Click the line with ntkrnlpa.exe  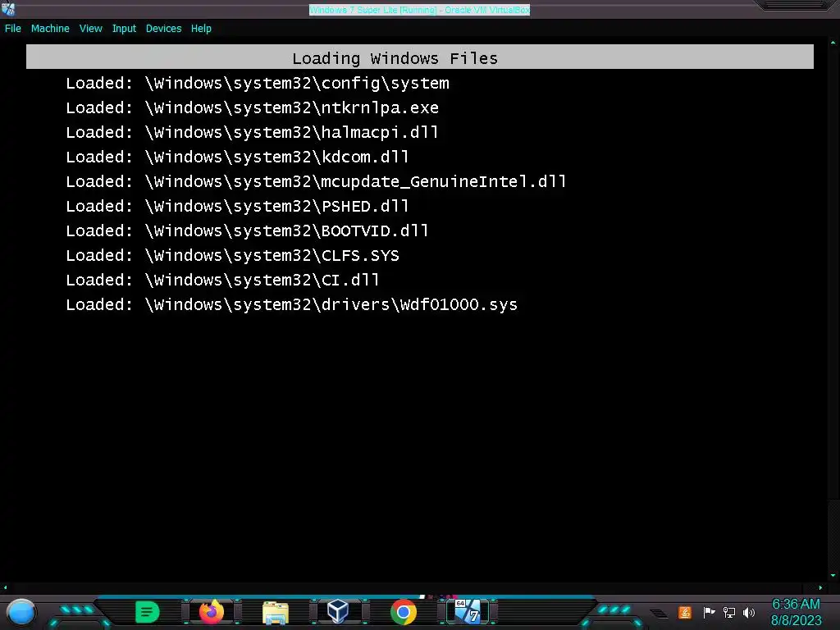(x=253, y=108)
